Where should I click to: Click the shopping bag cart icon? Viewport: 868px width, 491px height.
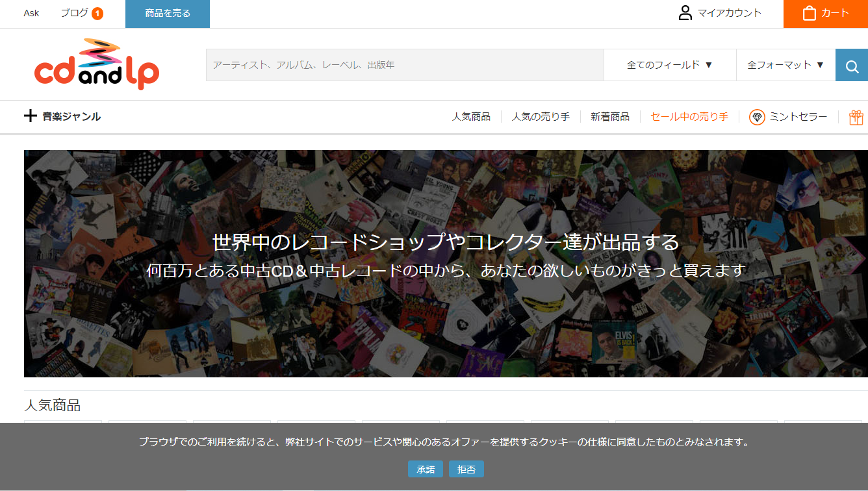809,13
